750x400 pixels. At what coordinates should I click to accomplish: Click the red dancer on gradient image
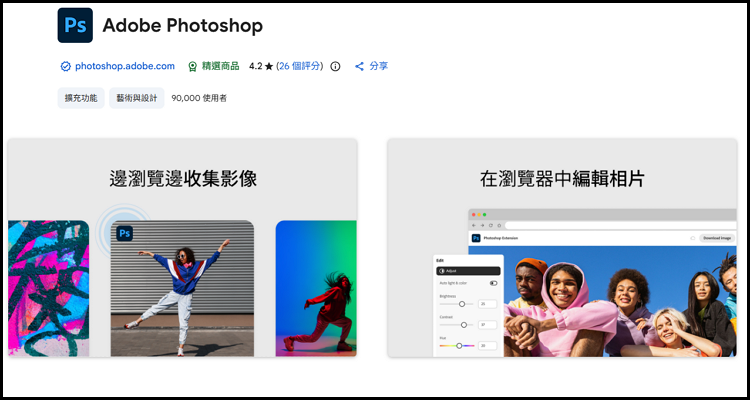tap(316, 288)
